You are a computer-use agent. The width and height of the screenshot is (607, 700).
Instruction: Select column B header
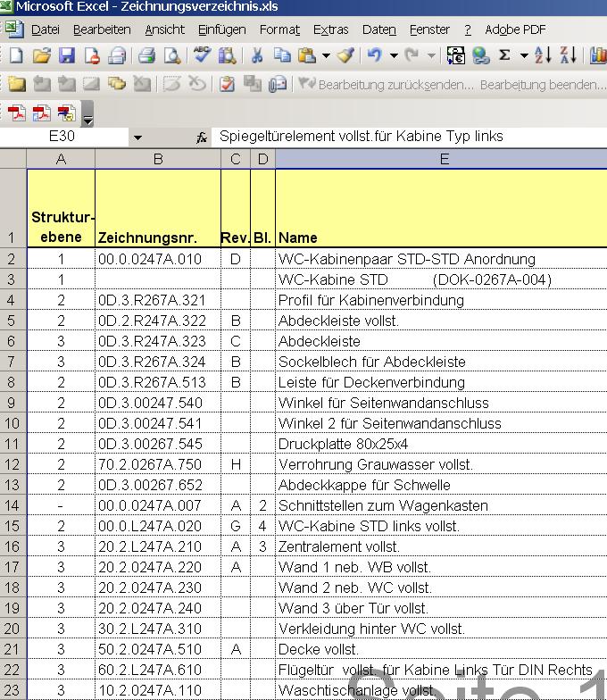158,159
